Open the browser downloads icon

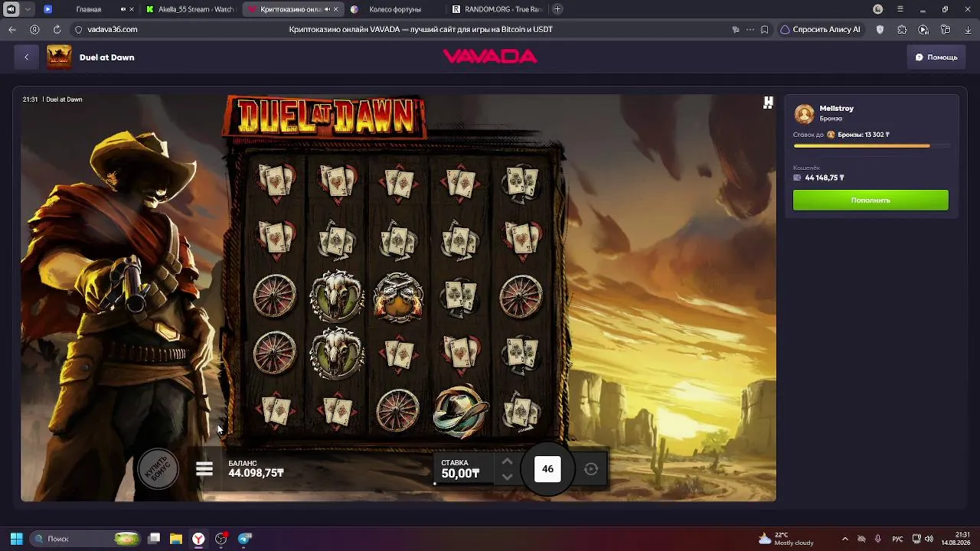tap(968, 30)
